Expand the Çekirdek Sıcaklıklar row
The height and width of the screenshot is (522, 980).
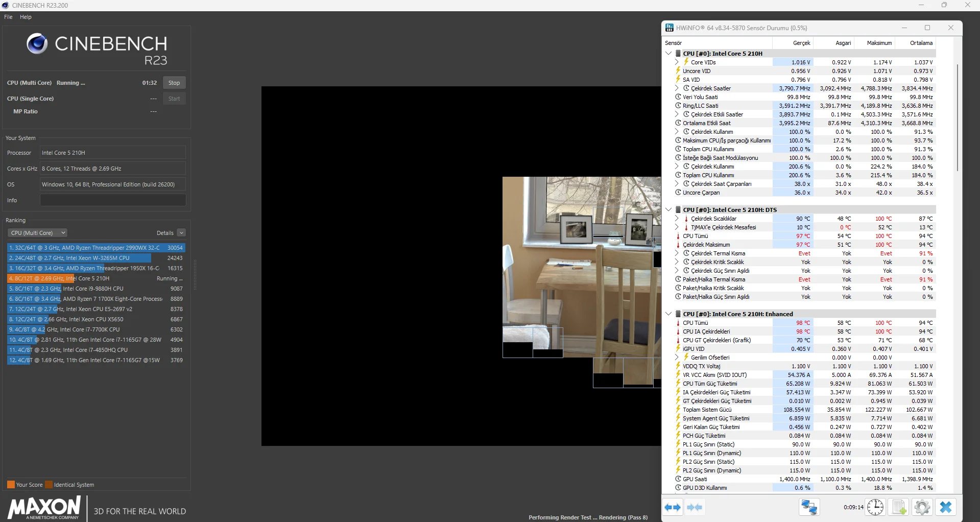pyautogui.click(x=677, y=219)
